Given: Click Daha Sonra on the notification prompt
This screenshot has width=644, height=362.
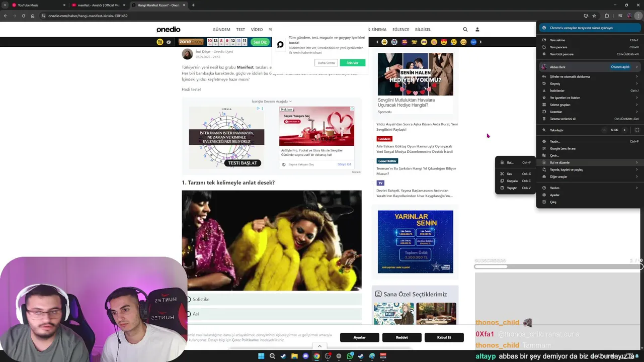Looking at the screenshot, I should point(326,63).
